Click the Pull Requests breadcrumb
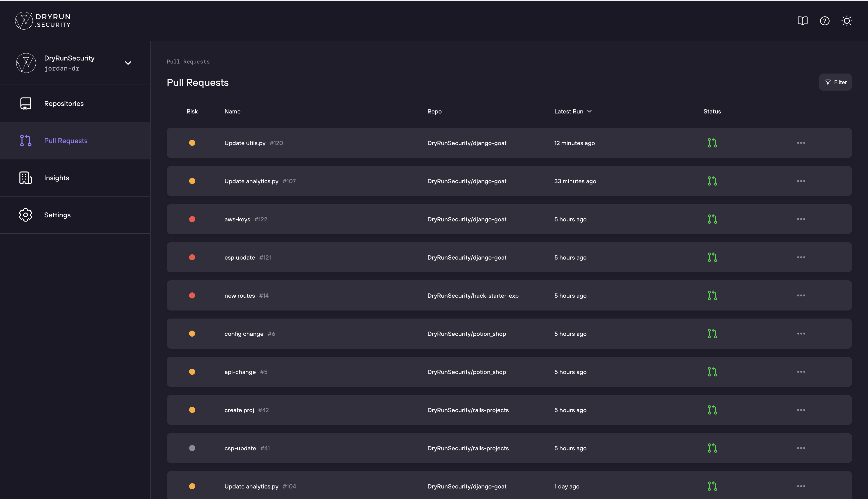 (x=188, y=62)
